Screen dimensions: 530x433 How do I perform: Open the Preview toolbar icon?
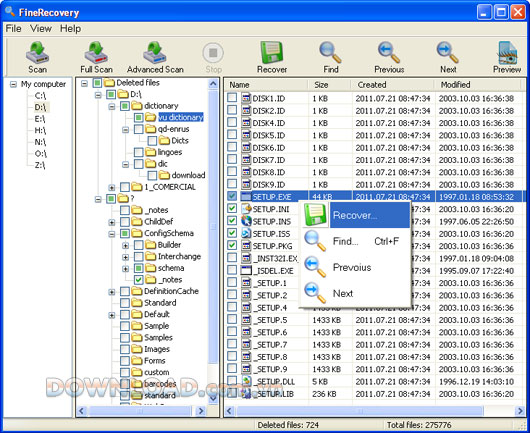(507, 53)
